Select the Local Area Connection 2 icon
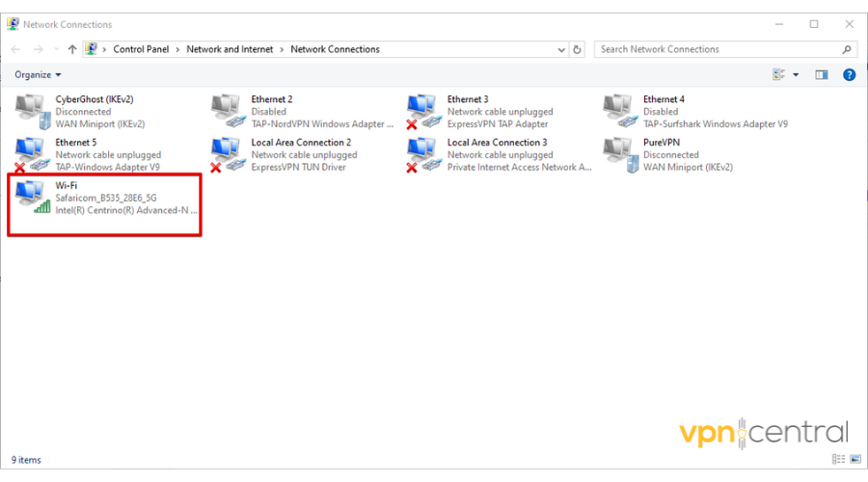 (x=229, y=154)
